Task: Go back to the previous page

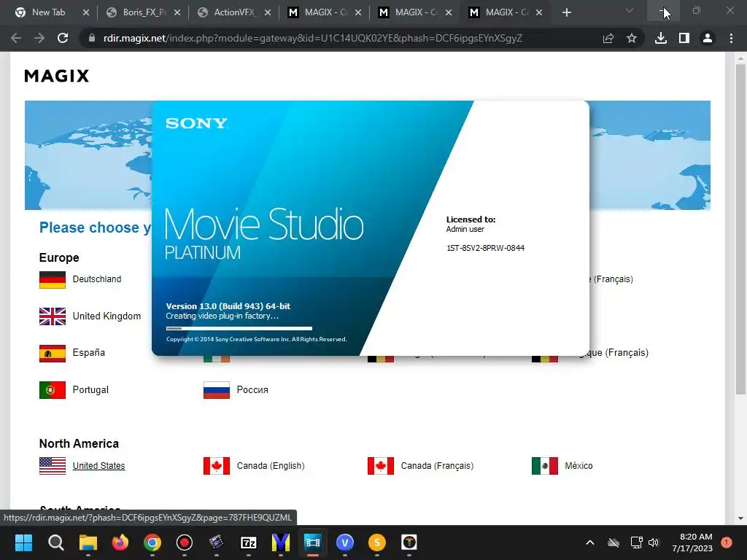Action: pos(16,38)
